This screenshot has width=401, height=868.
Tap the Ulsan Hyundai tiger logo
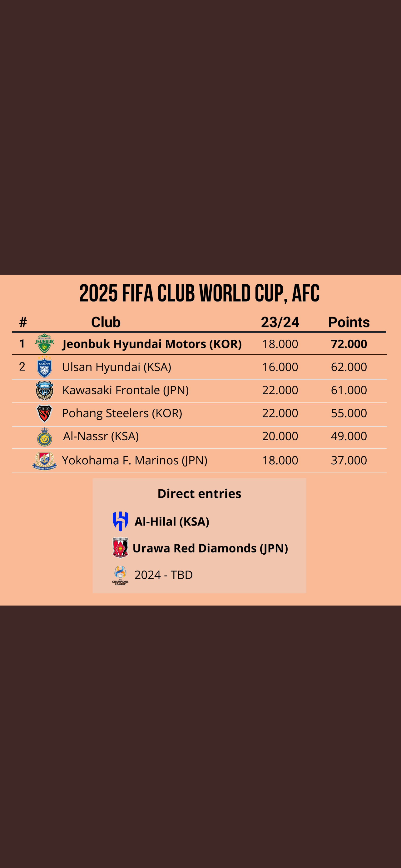44,367
